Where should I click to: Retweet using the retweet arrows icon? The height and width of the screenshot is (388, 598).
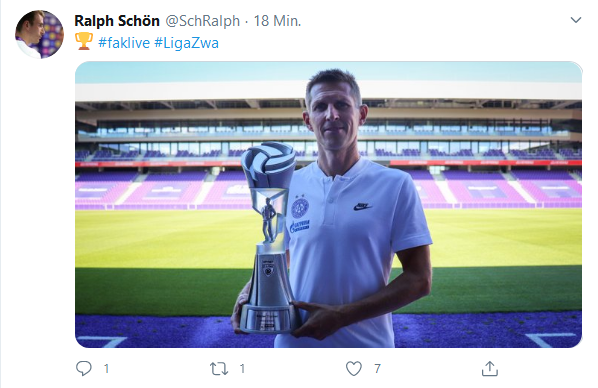pyautogui.click(x=219, y=369)
